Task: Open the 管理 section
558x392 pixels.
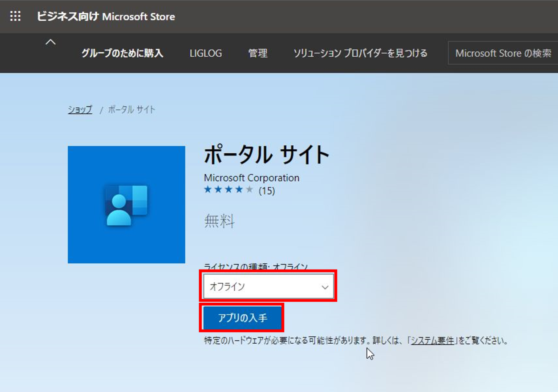Action: point(258,53)
